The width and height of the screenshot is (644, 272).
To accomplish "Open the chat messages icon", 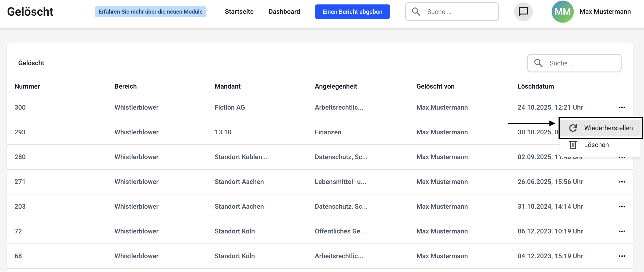I will (x=523, y=11).
